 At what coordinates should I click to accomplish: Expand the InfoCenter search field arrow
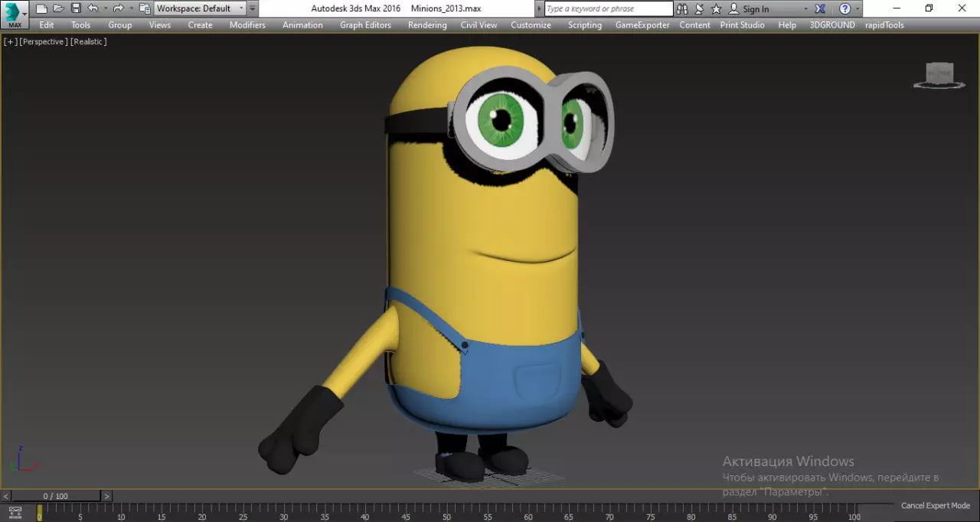coord(539,8)
